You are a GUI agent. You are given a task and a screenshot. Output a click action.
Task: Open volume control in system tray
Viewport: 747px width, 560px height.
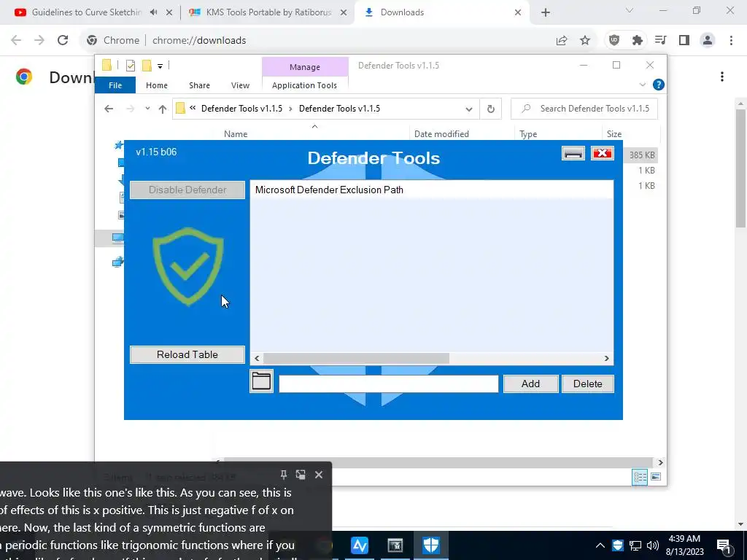pyautogui.click(x=653, y=545)
